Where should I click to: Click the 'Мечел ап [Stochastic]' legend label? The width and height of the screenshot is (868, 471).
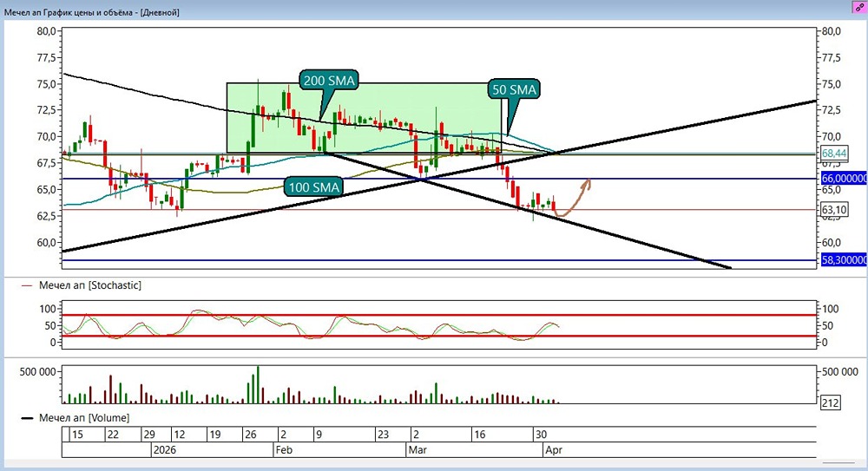click(89, 285)
